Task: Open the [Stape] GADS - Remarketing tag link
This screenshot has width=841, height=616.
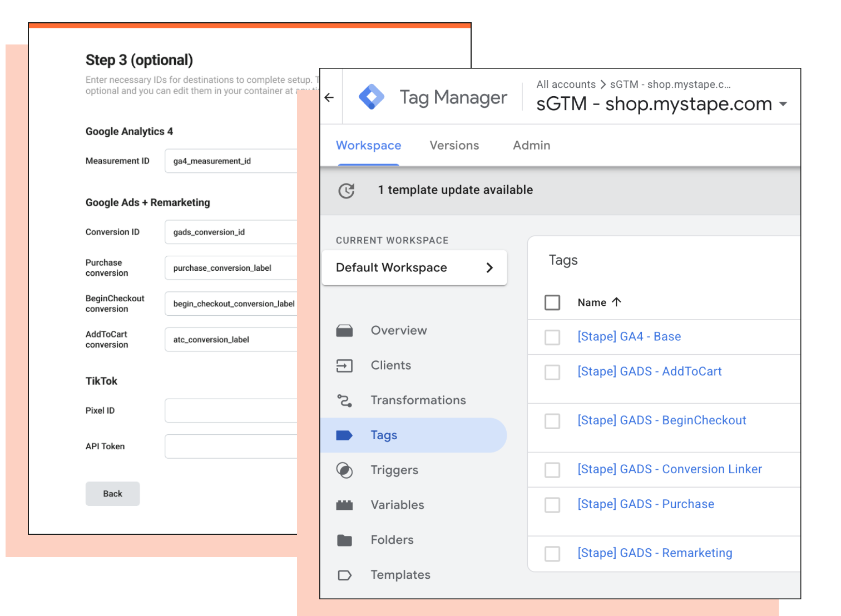Action: pos(655,553)
